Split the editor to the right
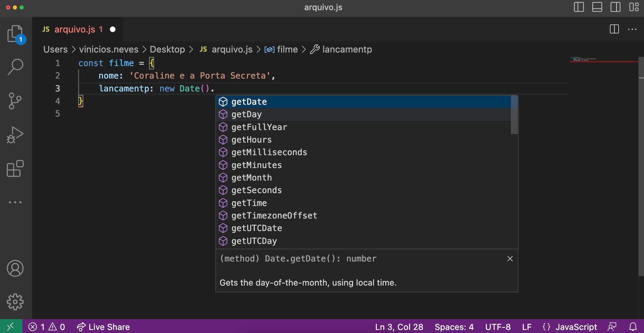644x333 pixels. 614,29
